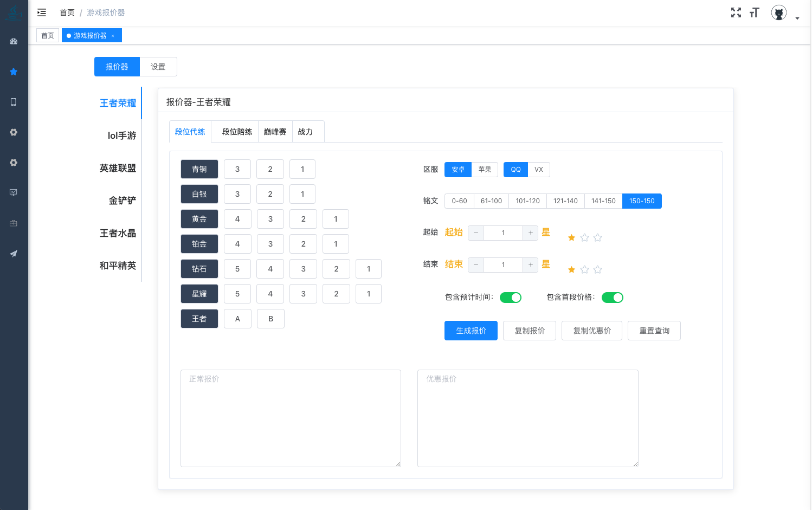Select the star icon in sidebar
The image size is (812, 510).
click(14, 72)
